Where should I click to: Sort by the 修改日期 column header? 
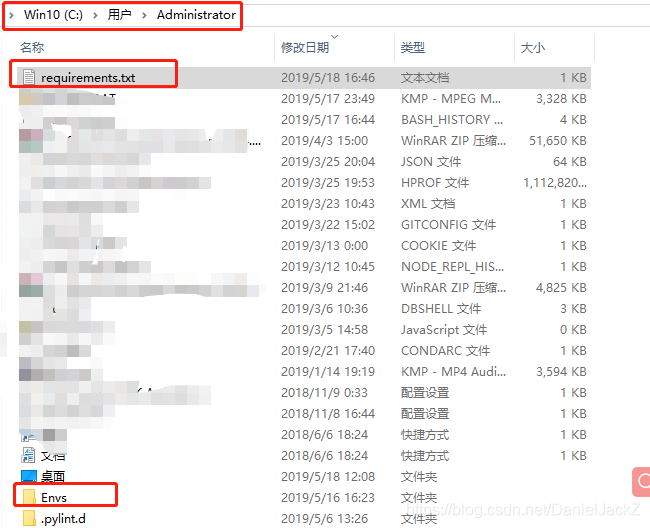[x=305, y=47]
